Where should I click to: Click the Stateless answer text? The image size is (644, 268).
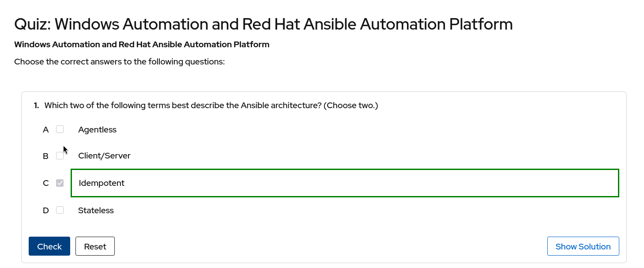pyautogui.click(x=96, y=211)
